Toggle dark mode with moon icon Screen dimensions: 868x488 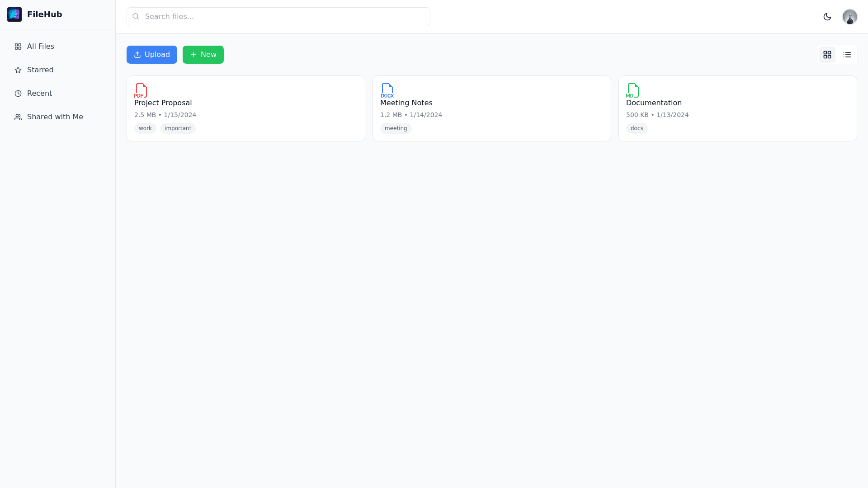point(827,17)
